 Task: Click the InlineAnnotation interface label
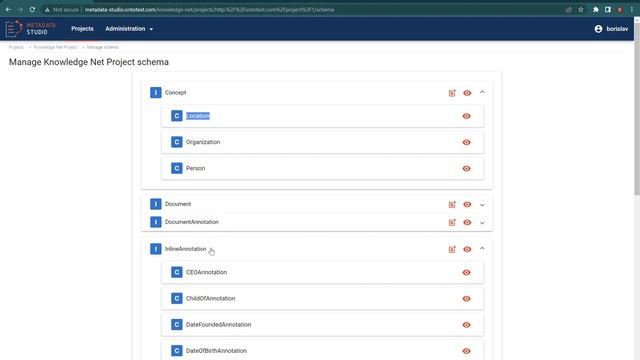pos(186,249)
